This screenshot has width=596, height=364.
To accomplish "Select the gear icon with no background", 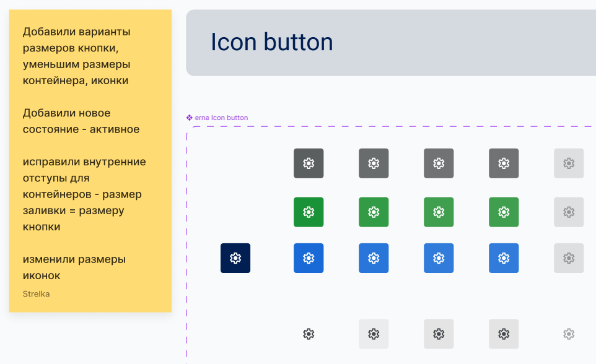I will click(x=309, y=334).
